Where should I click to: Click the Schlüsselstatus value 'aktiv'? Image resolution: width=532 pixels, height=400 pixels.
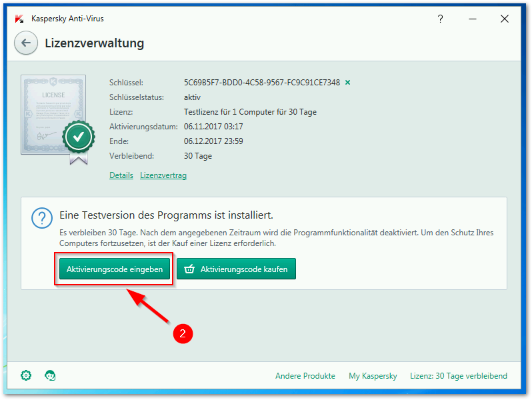[x=192, y=97]
